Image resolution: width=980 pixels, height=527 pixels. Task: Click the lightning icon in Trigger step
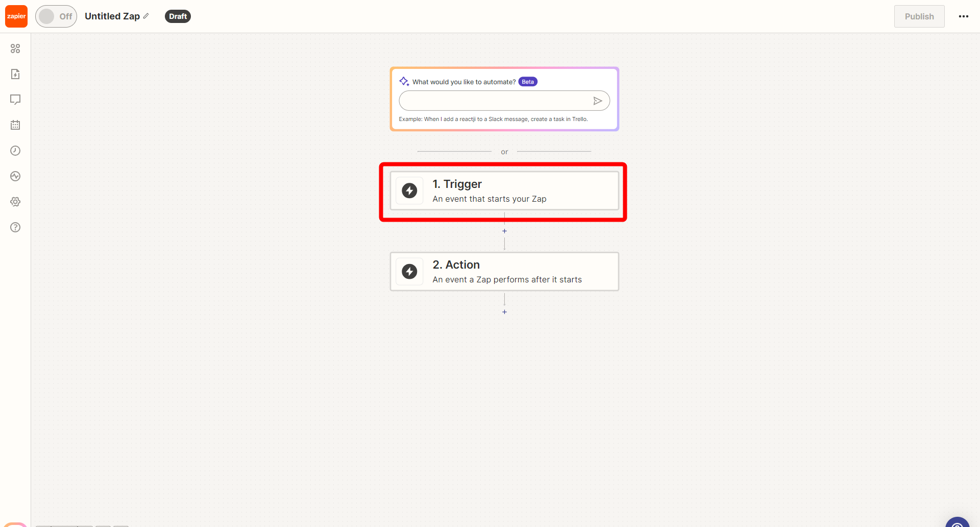coord(409,191)
